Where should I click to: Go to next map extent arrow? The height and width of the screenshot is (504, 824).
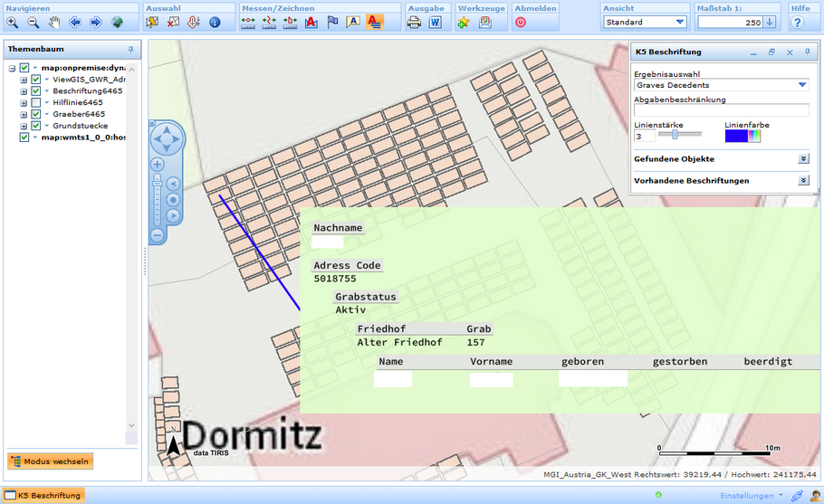(x=96, y=23)
